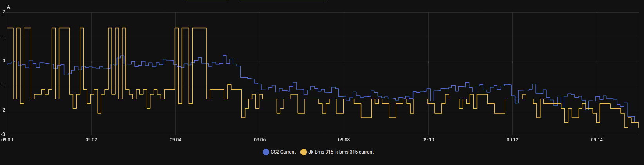This screenshot has width=644, height=165.
Task: Click the blue CS2 Current color swatch
Action: pos(266,152)
